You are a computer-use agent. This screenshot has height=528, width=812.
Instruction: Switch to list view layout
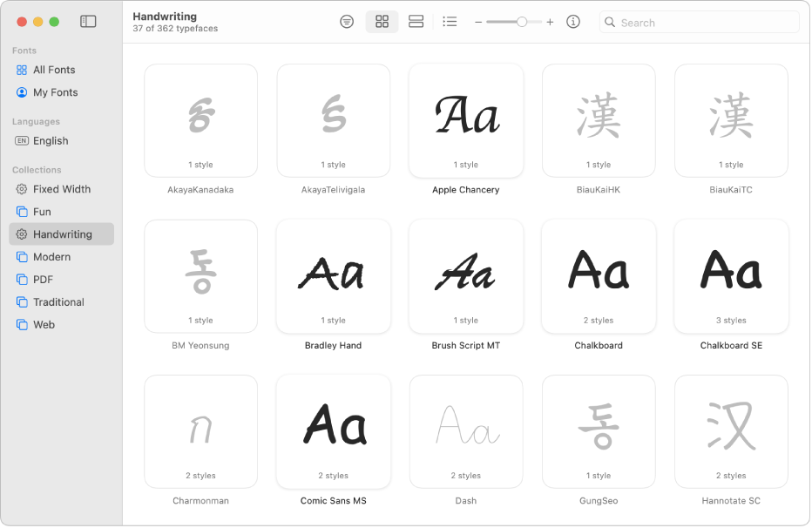click(450, 22)
